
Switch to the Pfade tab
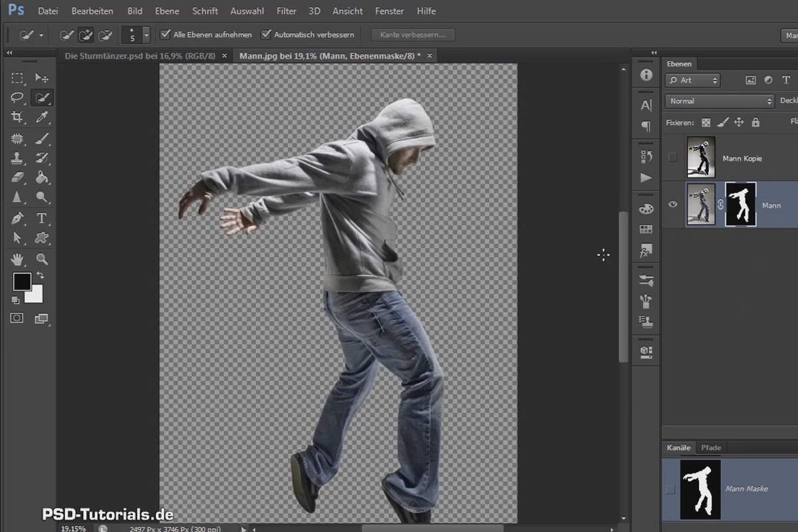point(711,448)
